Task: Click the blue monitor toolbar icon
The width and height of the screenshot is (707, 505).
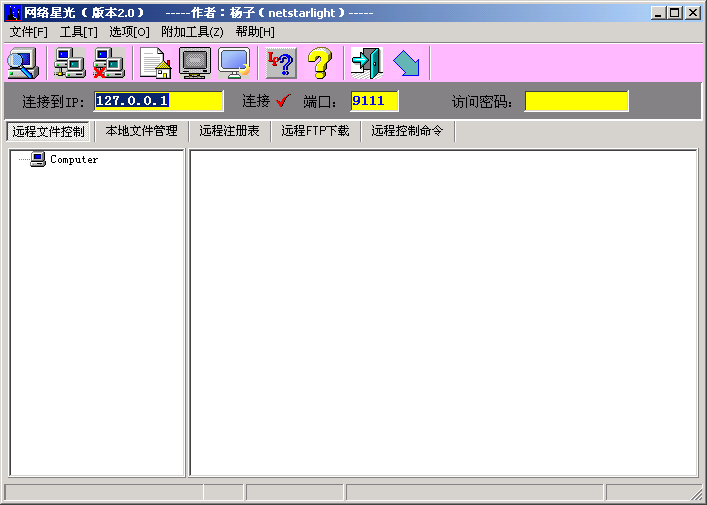Action: (234, 64)
